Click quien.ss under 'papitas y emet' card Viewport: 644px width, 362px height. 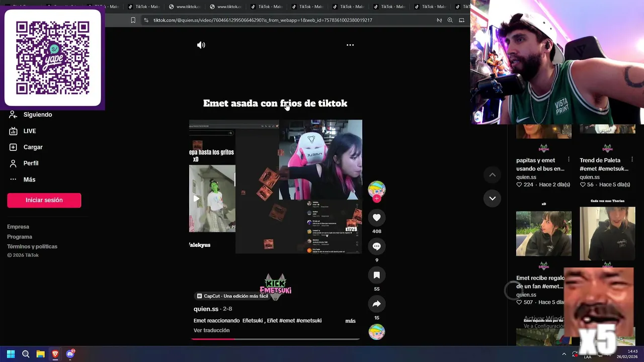[526, 177]
